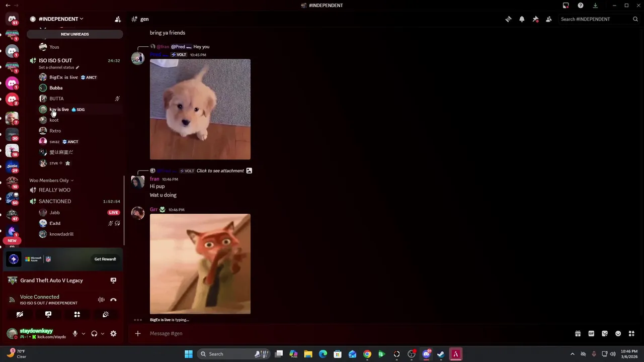Viewport: 644px width, 362px height.
Task: Open User Settings gear icon
Action: [x=113, y=333]
